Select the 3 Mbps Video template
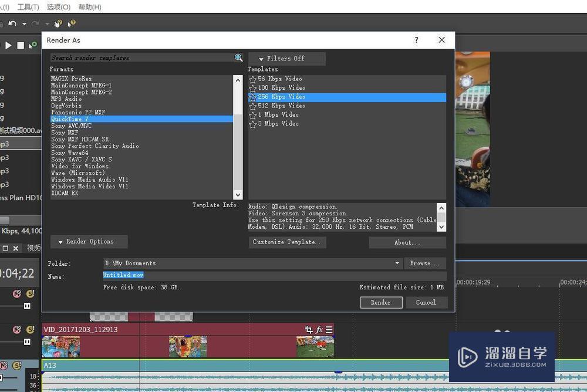Viewport: 587px width, 392px height. (347, 124)
